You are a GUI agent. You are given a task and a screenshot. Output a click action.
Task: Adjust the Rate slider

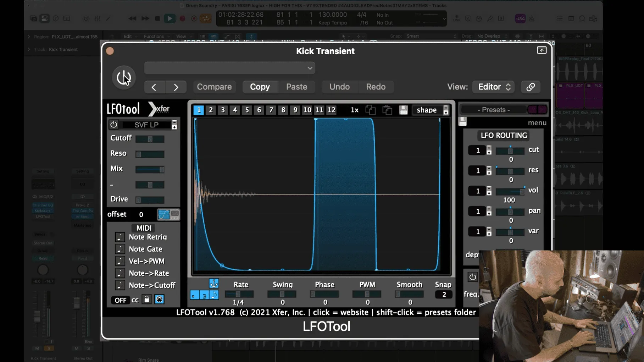pos(239,294)
